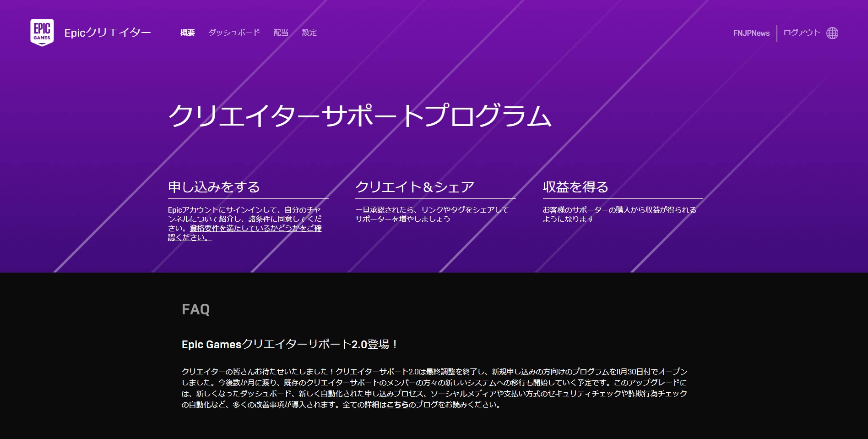Screen dimensions: 868x439
Task: Select the 概要 navigation tab
Action: tap(188, 33)
